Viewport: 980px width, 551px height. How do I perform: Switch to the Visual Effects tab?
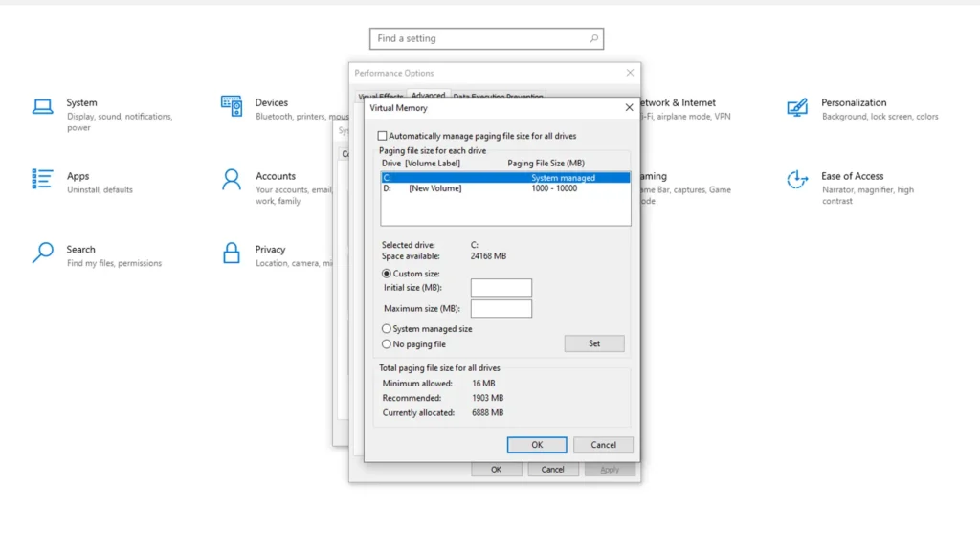pyautogui.click(x=381, y=97)
